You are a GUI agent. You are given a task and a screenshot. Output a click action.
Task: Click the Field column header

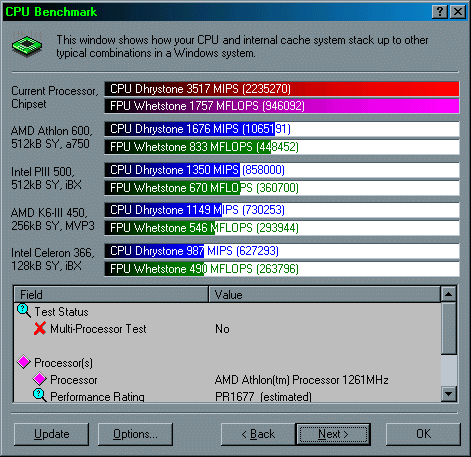pyautogui.click(x=111, y=294)
